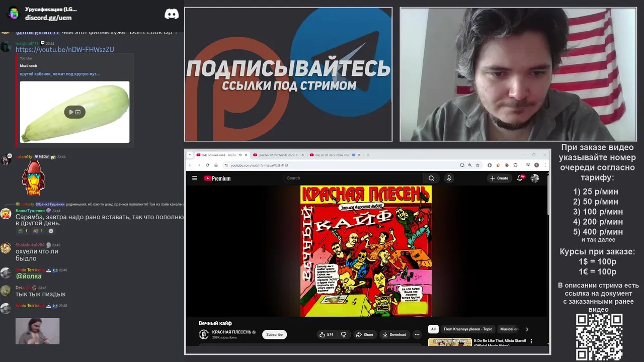Close the Вечный кайф tab
The width and height of the screenshot is (644, 362).
[247, 155]
